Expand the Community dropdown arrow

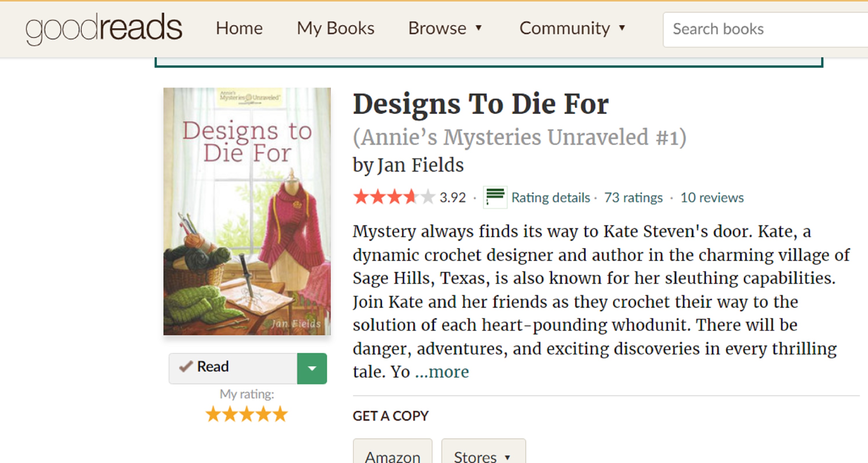coord(622,28)
